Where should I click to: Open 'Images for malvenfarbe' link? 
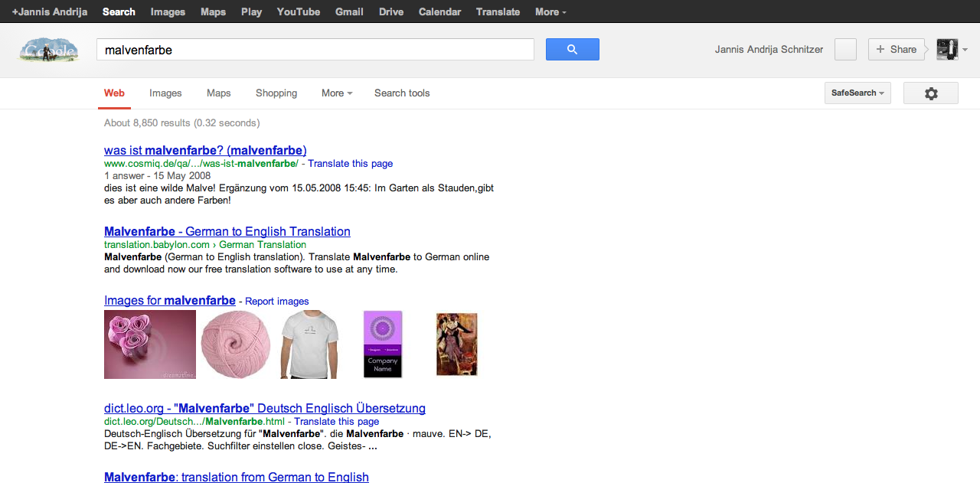pos(170,301)
